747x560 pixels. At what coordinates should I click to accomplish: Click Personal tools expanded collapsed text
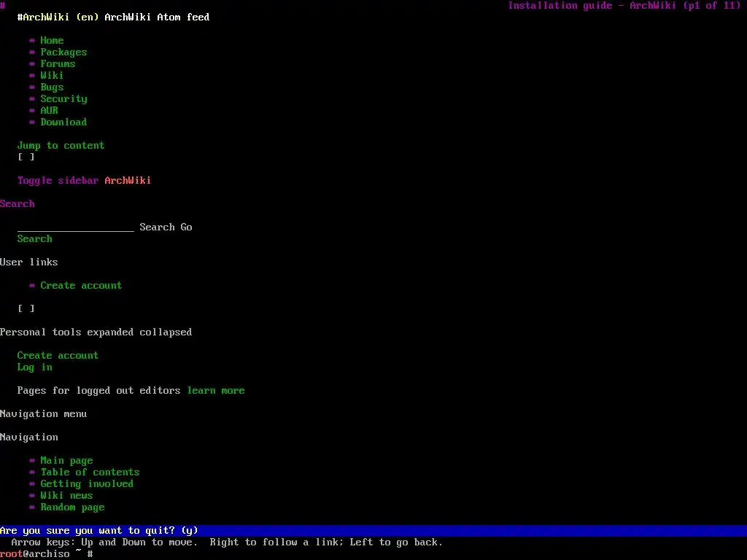tap(96, 332)
